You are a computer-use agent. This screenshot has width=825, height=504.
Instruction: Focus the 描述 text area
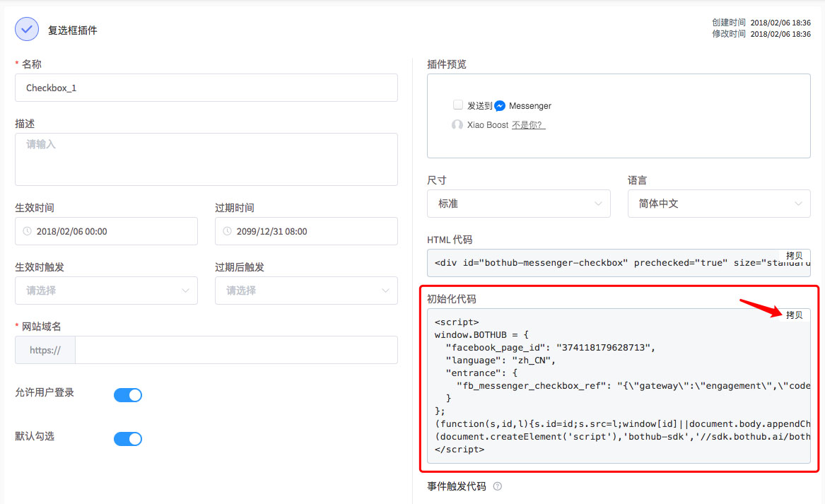(x=206, y=160)
